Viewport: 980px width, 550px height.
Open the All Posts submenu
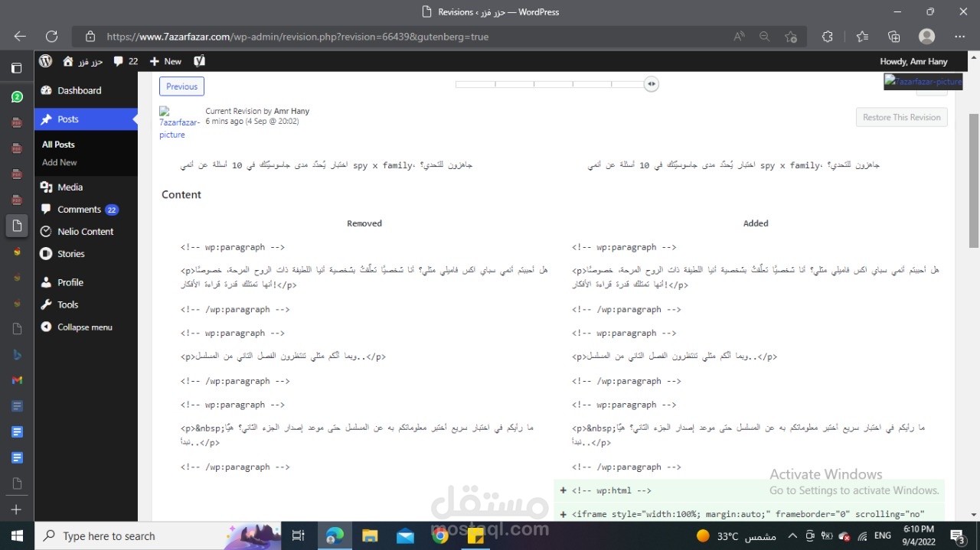[58, 145]
